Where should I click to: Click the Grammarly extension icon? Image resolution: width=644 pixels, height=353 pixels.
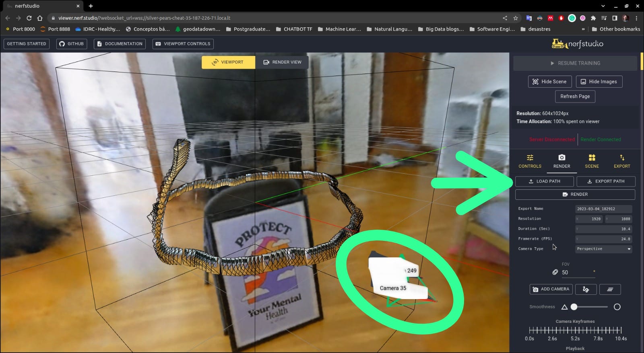[572, 18]
